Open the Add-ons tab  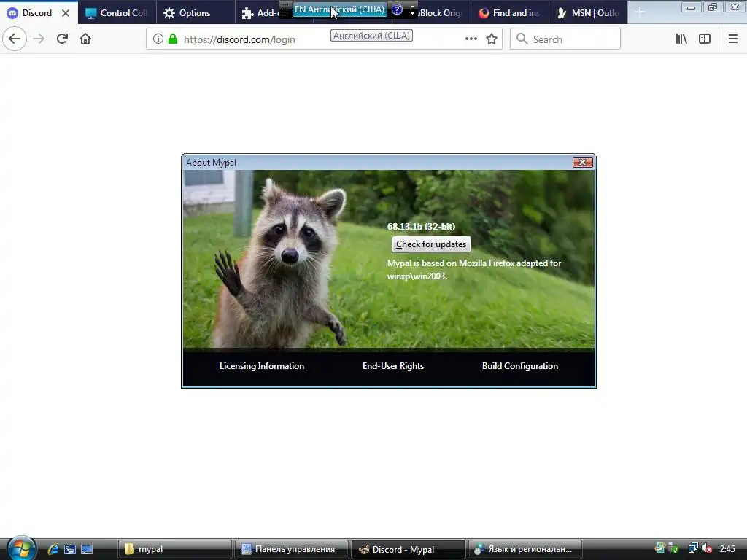pos(260,13)
